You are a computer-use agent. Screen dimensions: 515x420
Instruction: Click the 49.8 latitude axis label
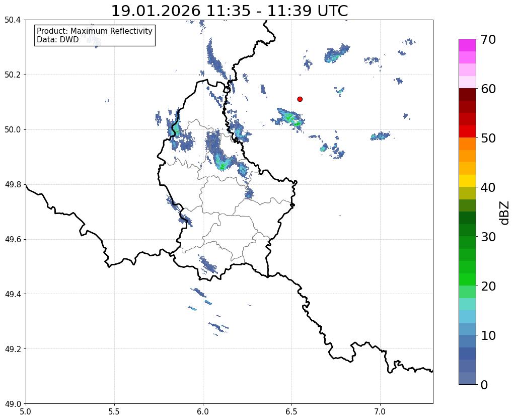[x=13, y=185]
